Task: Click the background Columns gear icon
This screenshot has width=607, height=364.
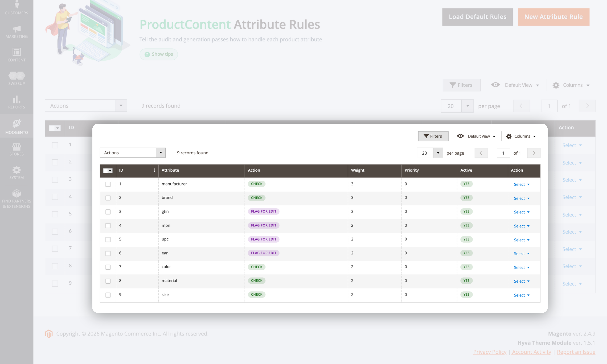Action: pos(556,85)
